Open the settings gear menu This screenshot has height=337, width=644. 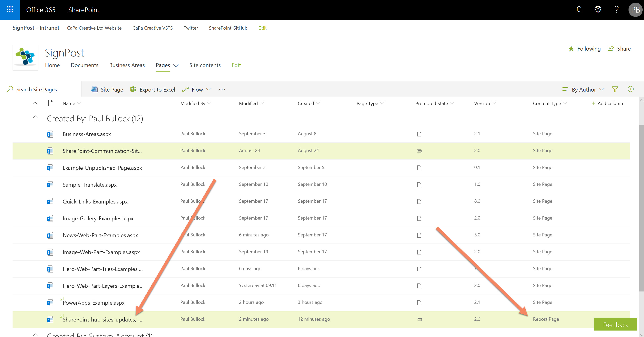pos(598,9)
